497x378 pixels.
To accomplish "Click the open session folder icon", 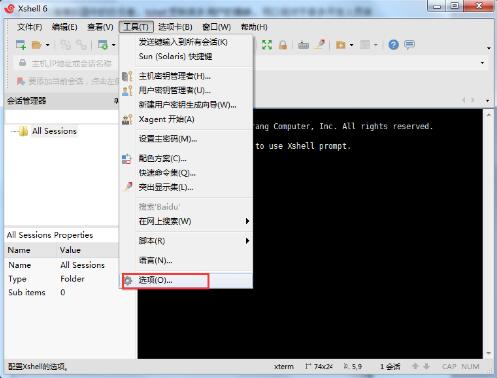I will point(36,45).
